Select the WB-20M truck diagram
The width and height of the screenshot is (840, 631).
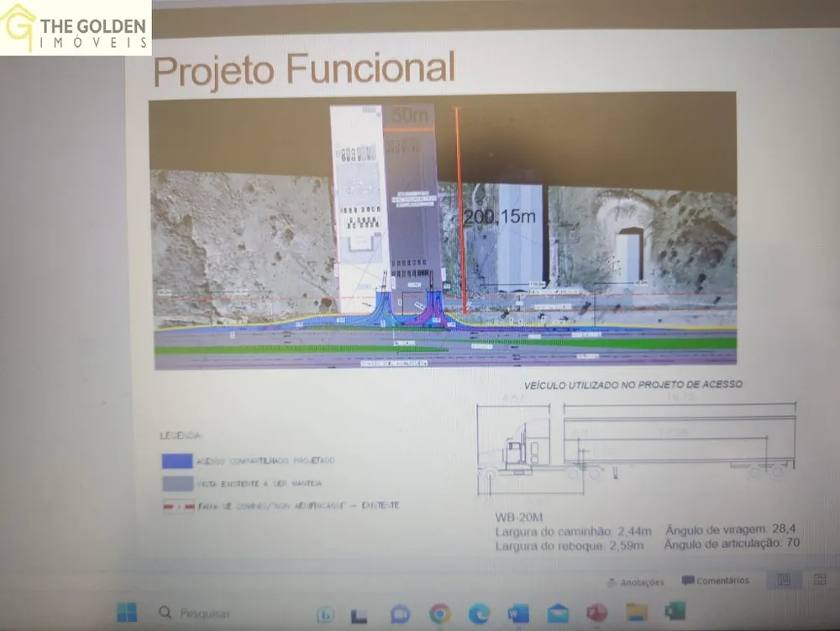coord(637,445)
